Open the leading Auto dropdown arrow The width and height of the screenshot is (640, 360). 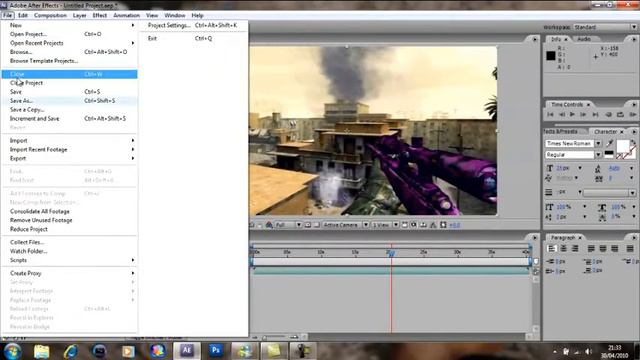pyautogui.click(x=631, y=168)
